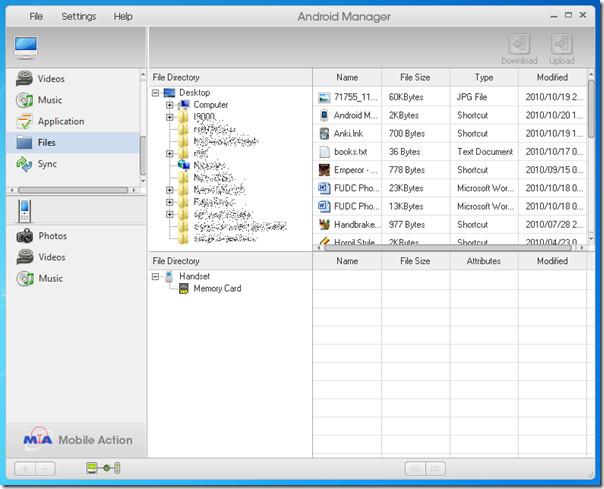Screen dimensions: 604x489
Task: Select the Anki.lnk shortcut icon
Action: (x=324, y=134)
